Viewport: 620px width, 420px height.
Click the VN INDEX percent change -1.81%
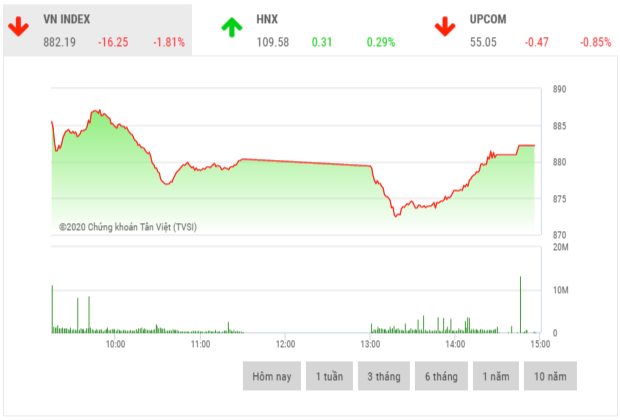[x=168, y=42]
